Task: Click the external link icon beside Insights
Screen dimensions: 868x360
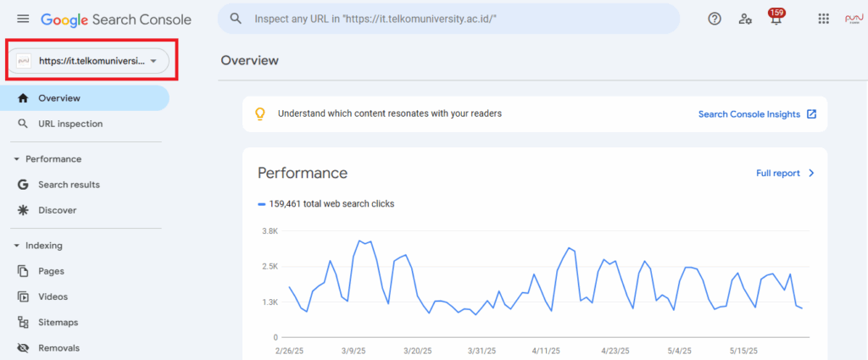Action: [811, 114]
